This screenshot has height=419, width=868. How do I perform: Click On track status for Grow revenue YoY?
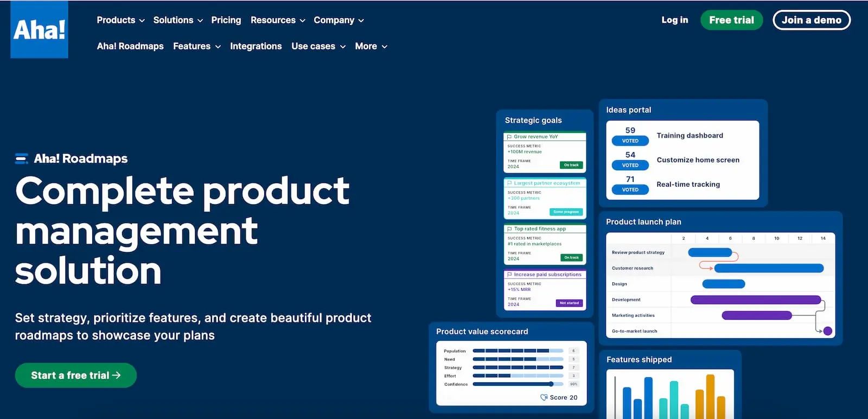(x=571, y=165)
